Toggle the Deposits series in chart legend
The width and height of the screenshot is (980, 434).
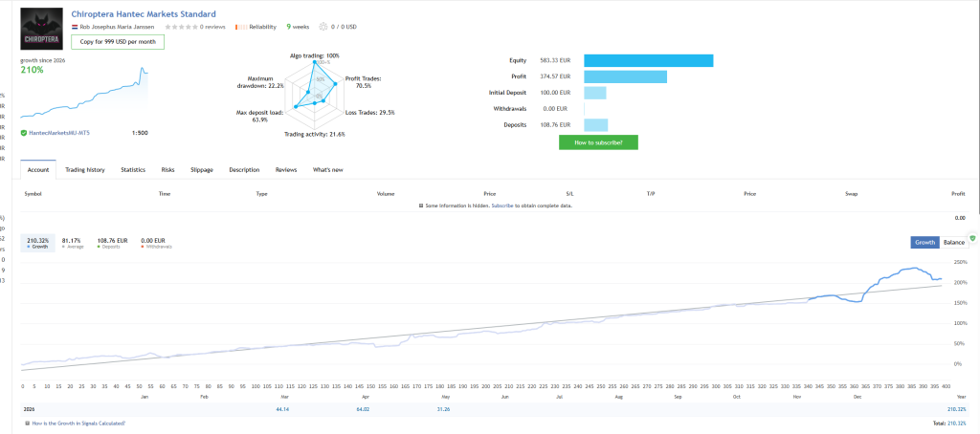point(113,243)
